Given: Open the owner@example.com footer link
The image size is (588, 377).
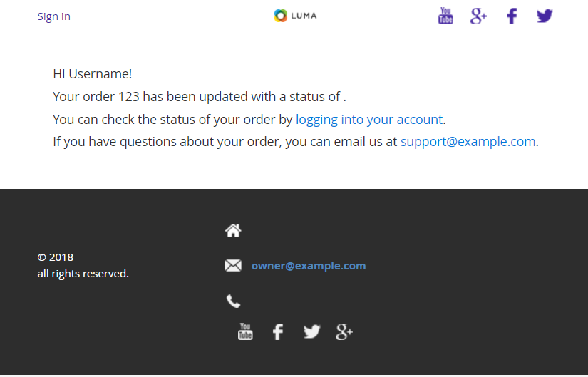Looking at the screenshot, I should coord(308,266).
